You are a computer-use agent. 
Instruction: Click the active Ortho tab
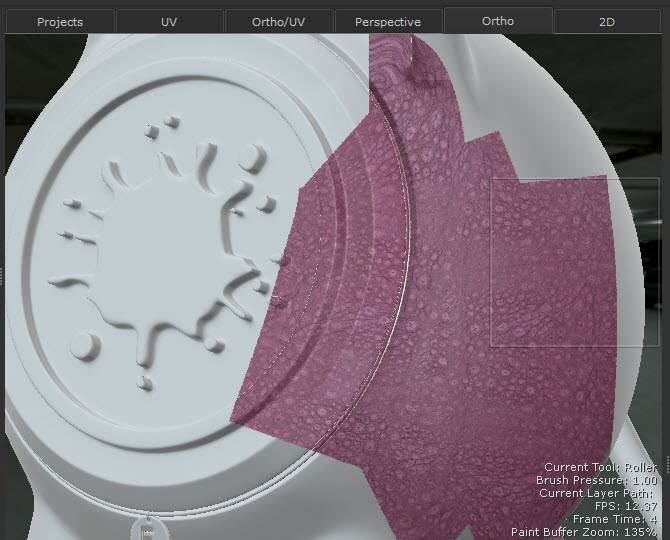point(497,20)
